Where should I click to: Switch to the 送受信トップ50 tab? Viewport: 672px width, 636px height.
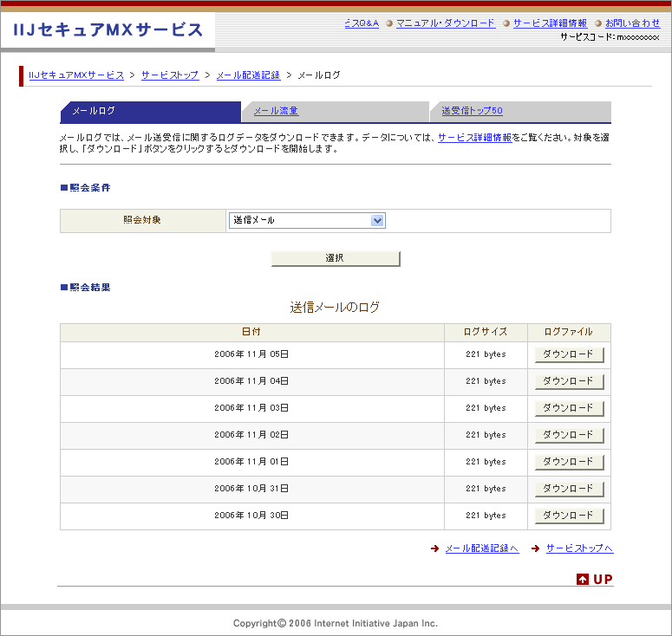[x=472, y=112]
